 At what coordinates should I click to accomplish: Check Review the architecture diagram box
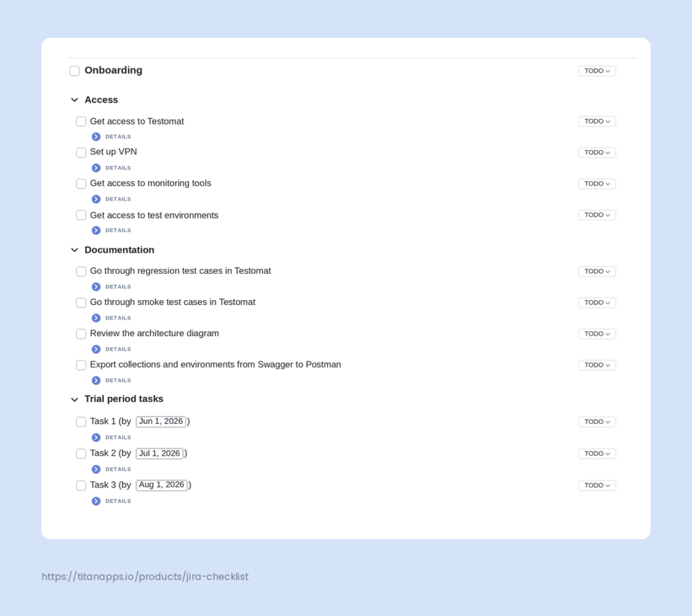coord(81,334)
